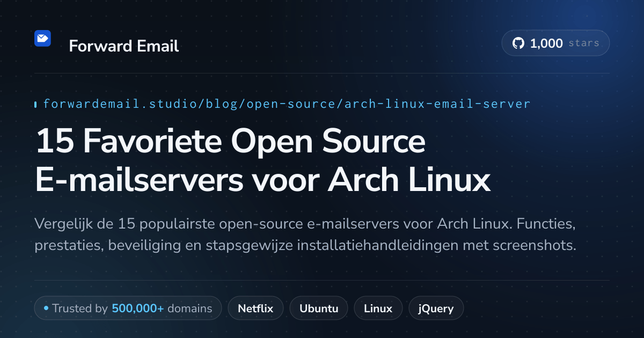Select the Netflix tag
644x338 pixels.
[x=255, y=308]
